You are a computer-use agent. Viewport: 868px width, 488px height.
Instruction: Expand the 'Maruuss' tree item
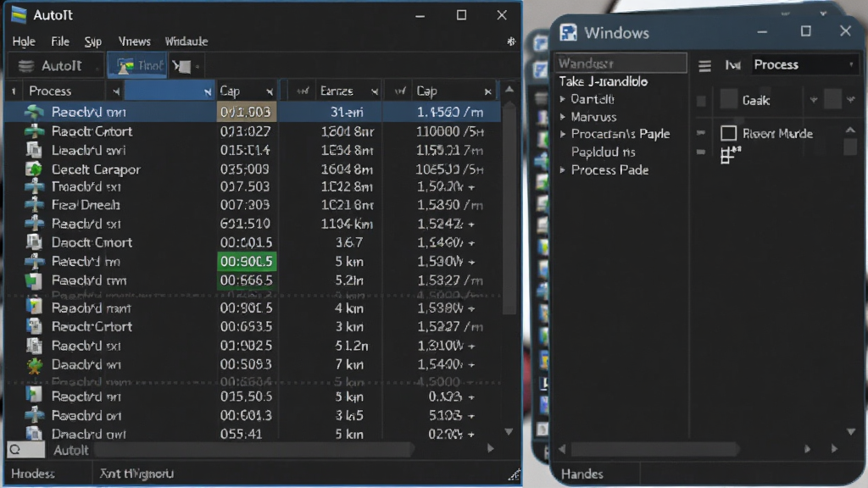pos(563,117)
